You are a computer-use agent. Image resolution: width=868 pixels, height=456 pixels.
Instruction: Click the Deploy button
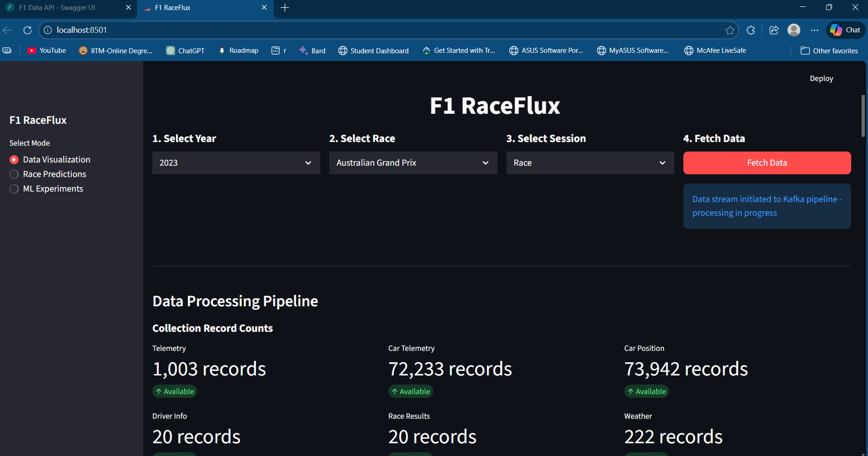821,79
